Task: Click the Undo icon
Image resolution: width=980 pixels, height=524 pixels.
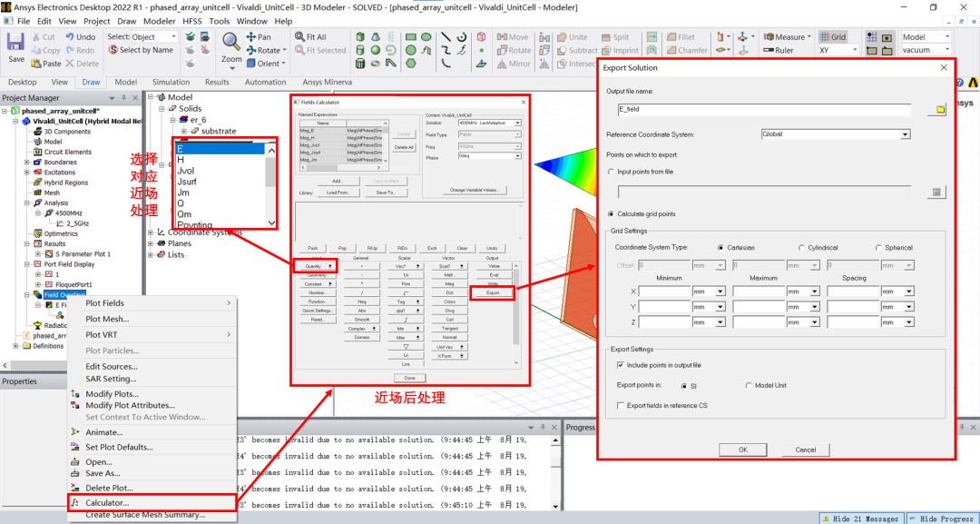Action: tap(69, 37)
